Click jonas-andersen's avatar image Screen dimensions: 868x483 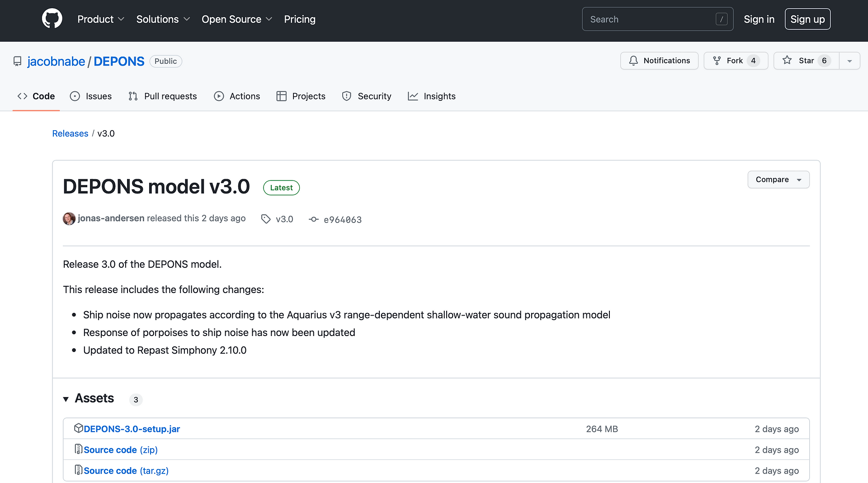pyautogui.click(x=69, y=218)
